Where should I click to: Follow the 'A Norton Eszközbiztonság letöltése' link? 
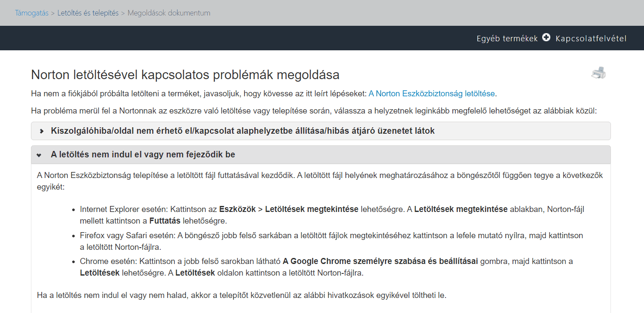[x=431, y=93]
